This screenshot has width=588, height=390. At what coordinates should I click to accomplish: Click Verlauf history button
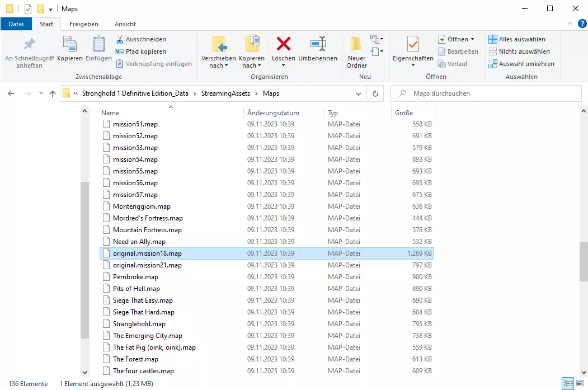pos(453,64)
